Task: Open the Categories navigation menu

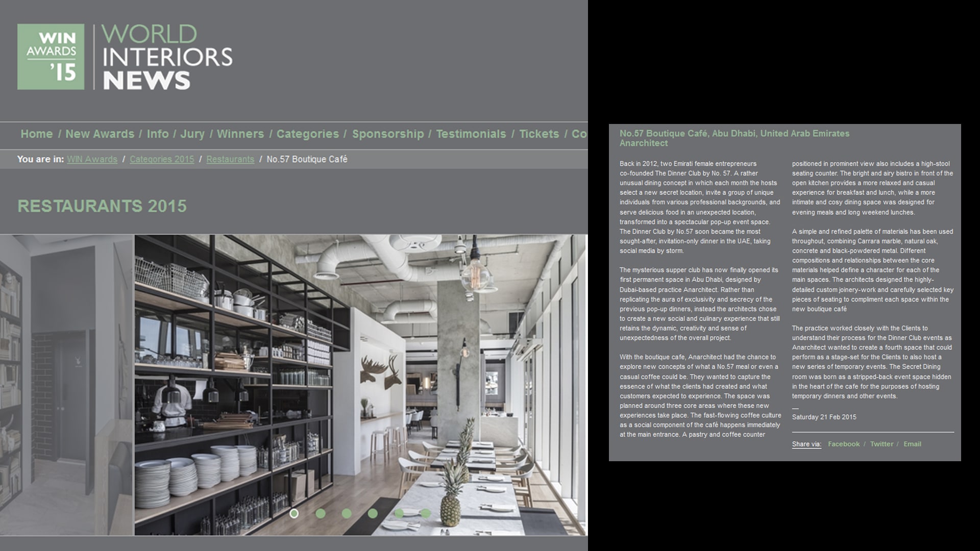Action: [x=307, y=134]
